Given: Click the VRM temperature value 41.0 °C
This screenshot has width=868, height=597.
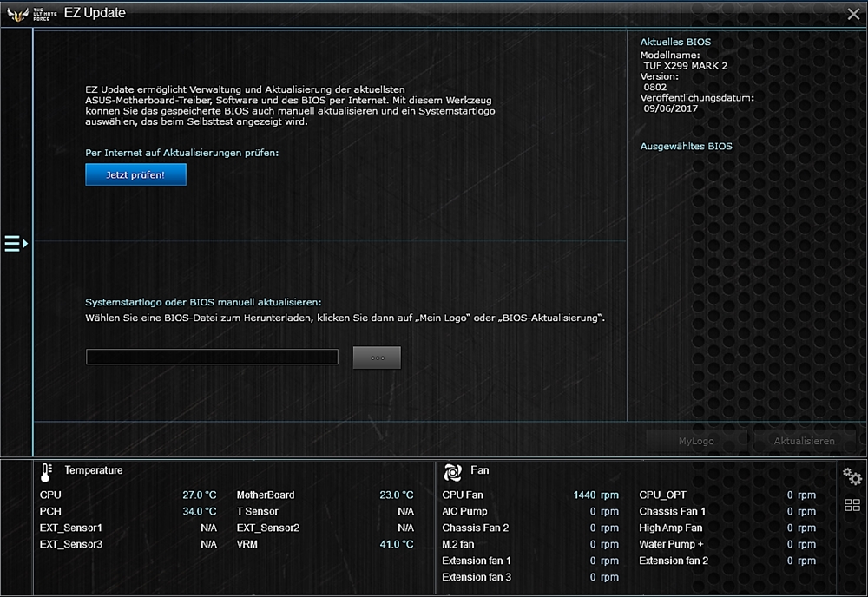Looking at the screenshot, I should (397, 544).
